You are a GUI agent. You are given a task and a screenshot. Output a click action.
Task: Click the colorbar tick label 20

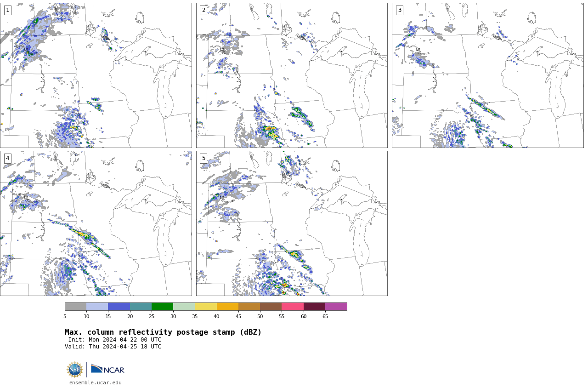click(130, 316)
